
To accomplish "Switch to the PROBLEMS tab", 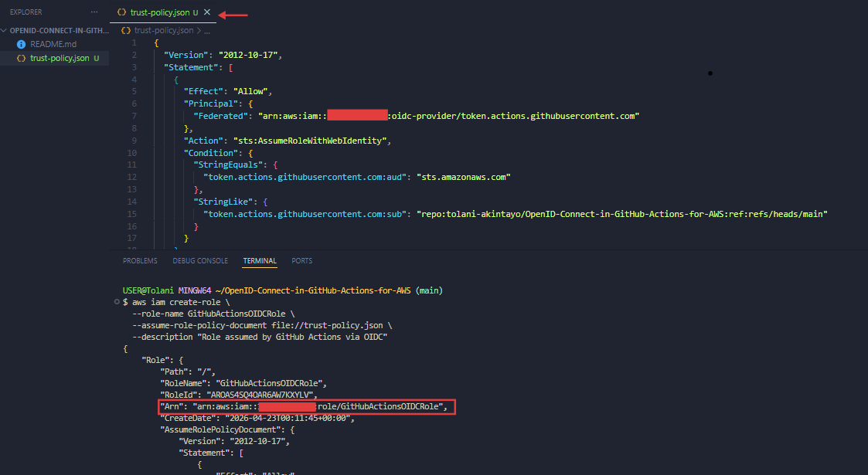I will tap(140, 260).
